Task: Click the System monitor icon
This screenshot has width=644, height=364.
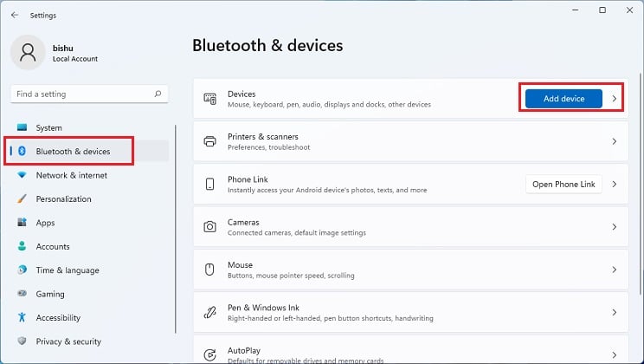Action: (x=23, y=127)
